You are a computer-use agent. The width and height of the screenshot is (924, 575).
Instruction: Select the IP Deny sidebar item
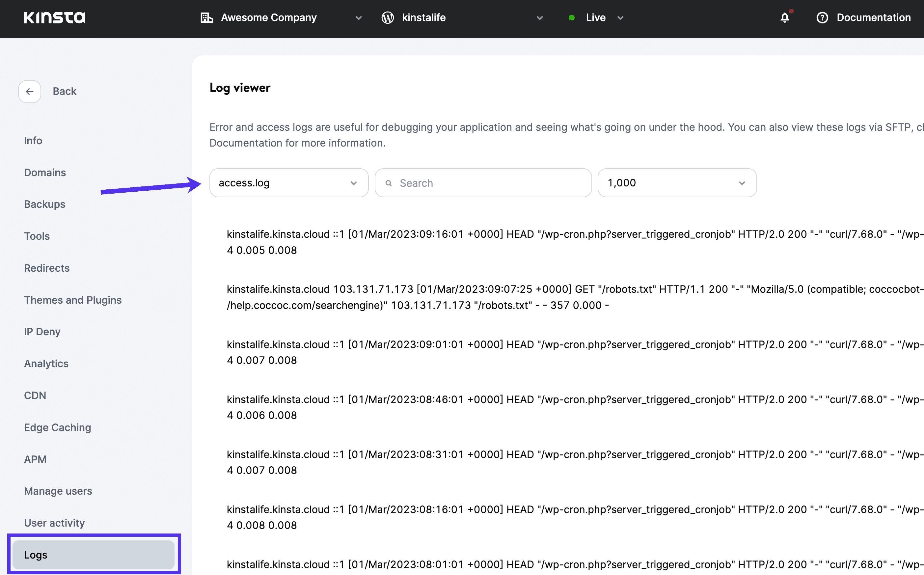[x=42, y=331]
